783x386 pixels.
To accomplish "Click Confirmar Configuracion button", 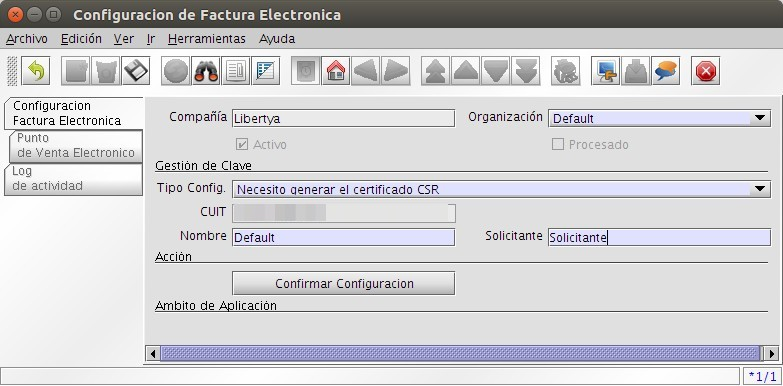I will point(344,283).
